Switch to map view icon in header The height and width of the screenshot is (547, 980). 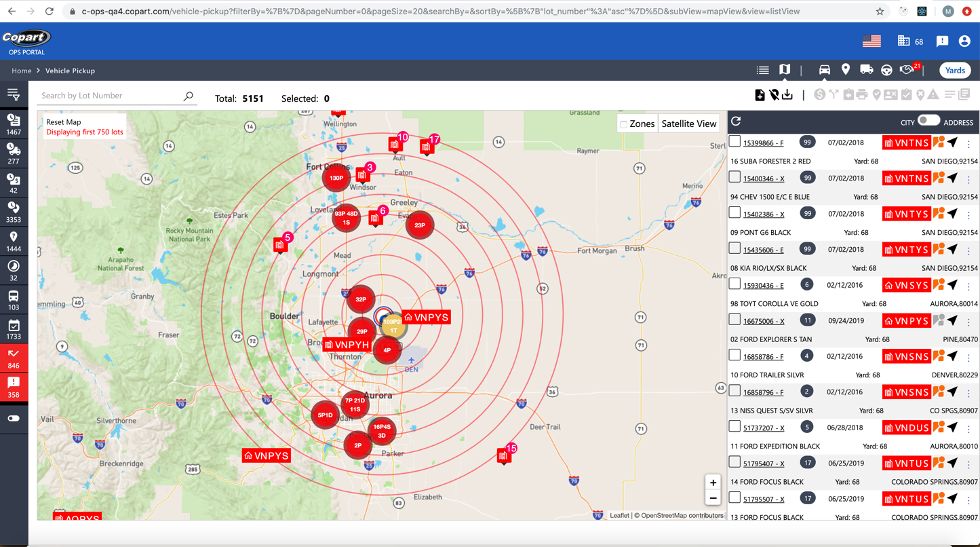point(785,69)
